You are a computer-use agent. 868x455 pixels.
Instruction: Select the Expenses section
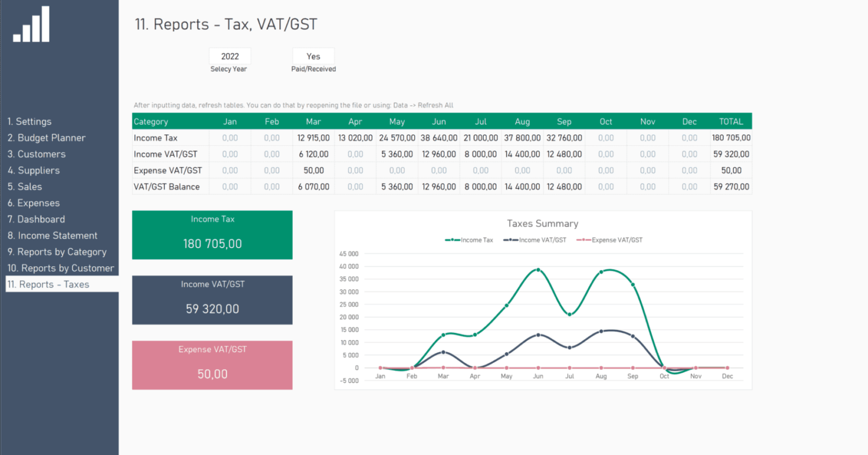pyautogui.click(x=33, y=202)
